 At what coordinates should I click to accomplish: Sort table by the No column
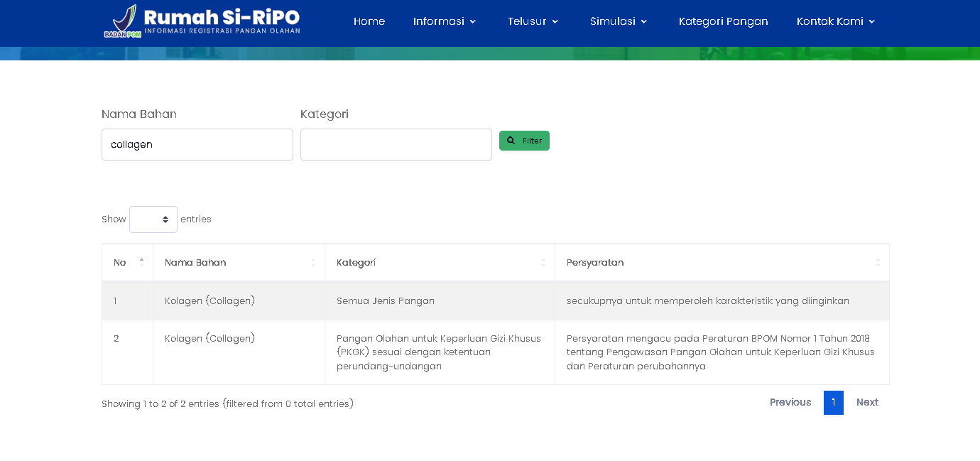(127, 263)
